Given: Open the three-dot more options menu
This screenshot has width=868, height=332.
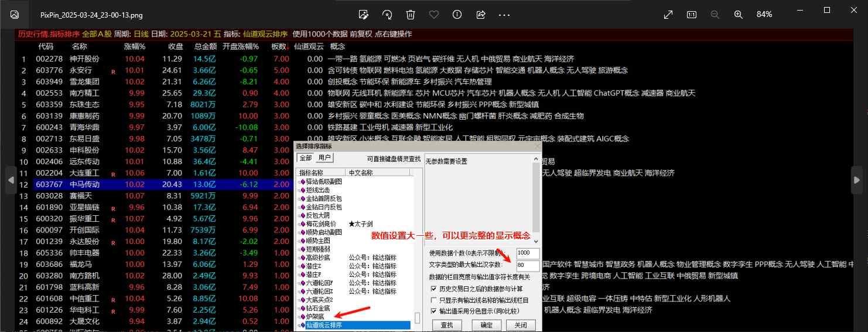Looking at the screenshot, I should pos(504,14).
